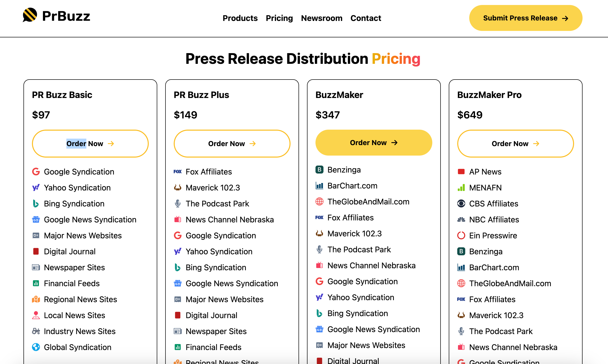Select the Yahoo Syndication icon under PR Buzz Basic
This screenshot has width=608, height=364.
36,187
